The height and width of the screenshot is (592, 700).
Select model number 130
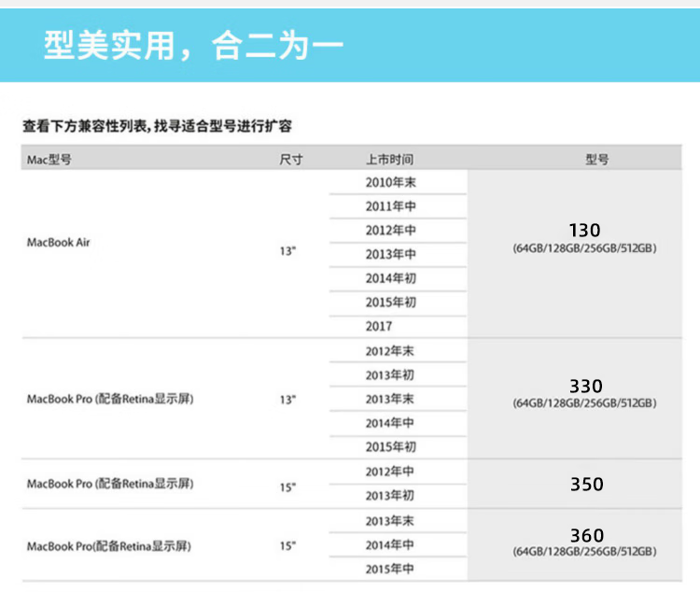click(x=585, y=230)
